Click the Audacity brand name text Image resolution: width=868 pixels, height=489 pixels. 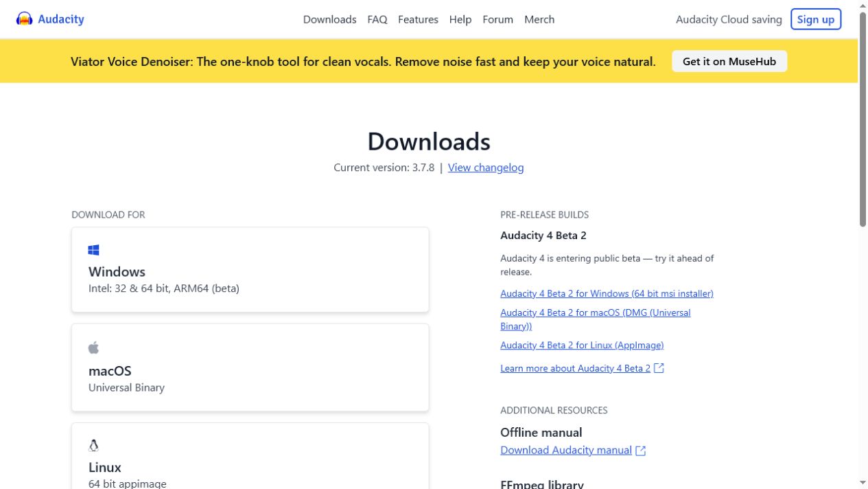(x=61, y=19)
